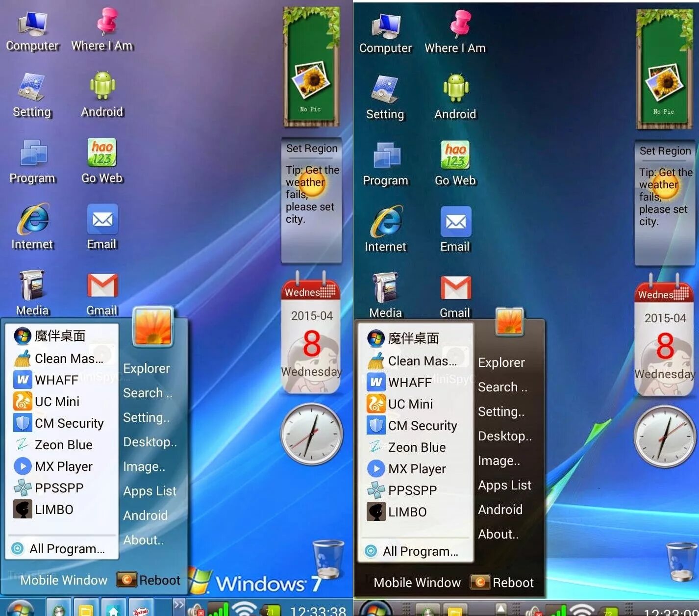The width and height of the screenshot is (699, 616).
Task: Launch Internet Explorer icon on left desktop
Action: (33, 219)
